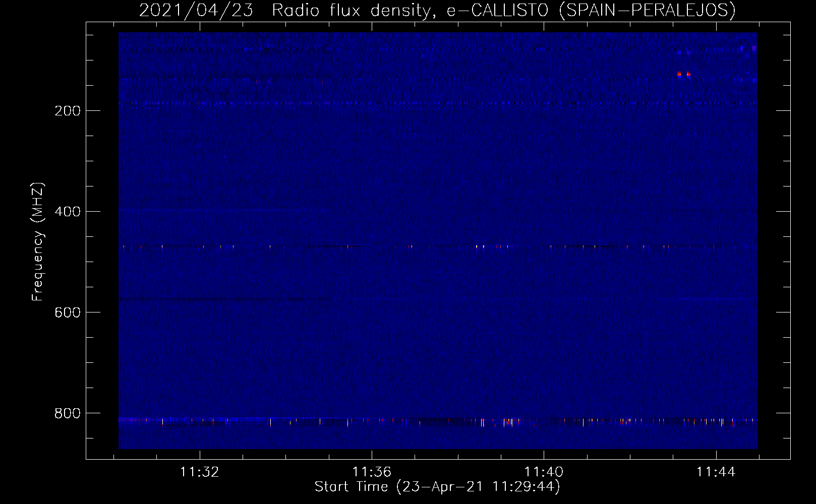The width and height of the screenshot is (816, 504).
Task: Click the 800 frequency tick label
Action: click(67, 413)
